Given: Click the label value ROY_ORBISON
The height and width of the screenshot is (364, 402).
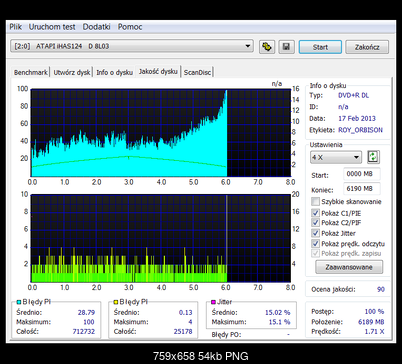Looking at the screenshot, I should click(360, 130).
